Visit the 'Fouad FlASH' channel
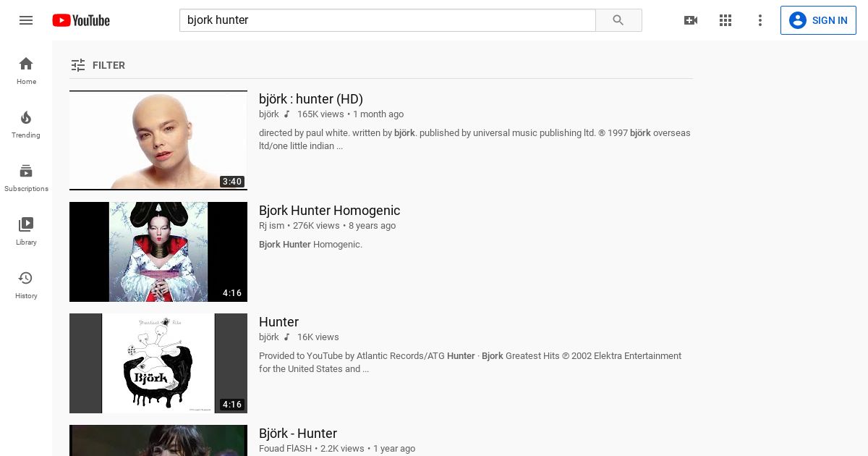 click(285, 449)
